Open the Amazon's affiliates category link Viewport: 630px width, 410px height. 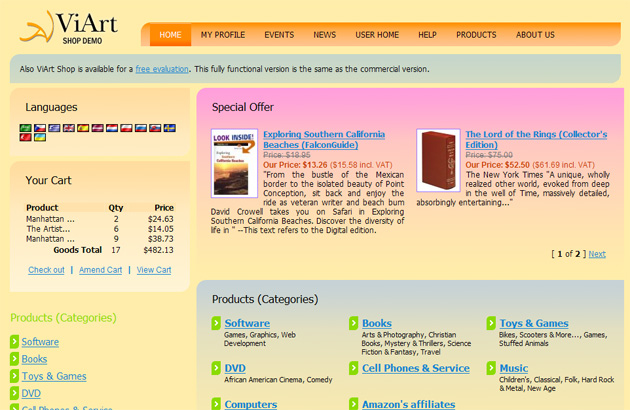tap(409, 404)
